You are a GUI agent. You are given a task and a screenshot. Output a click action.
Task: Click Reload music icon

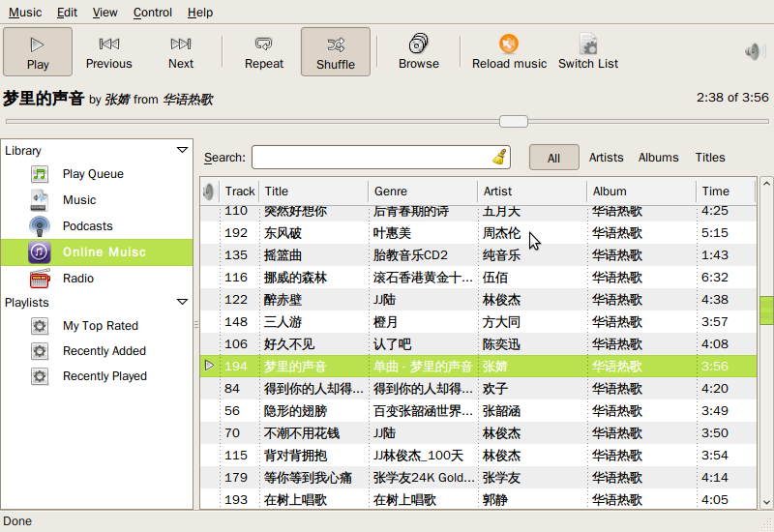pyautogui.click(x=509, y=44)
